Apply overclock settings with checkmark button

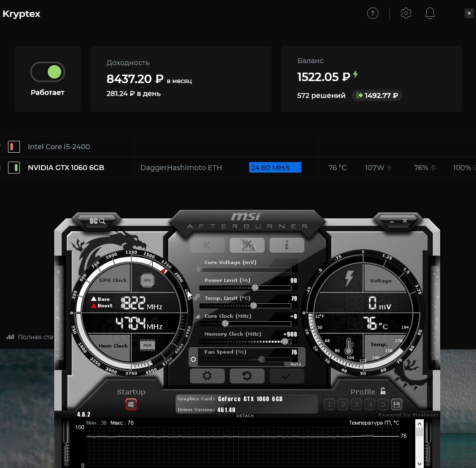click(x=286, y=376)
